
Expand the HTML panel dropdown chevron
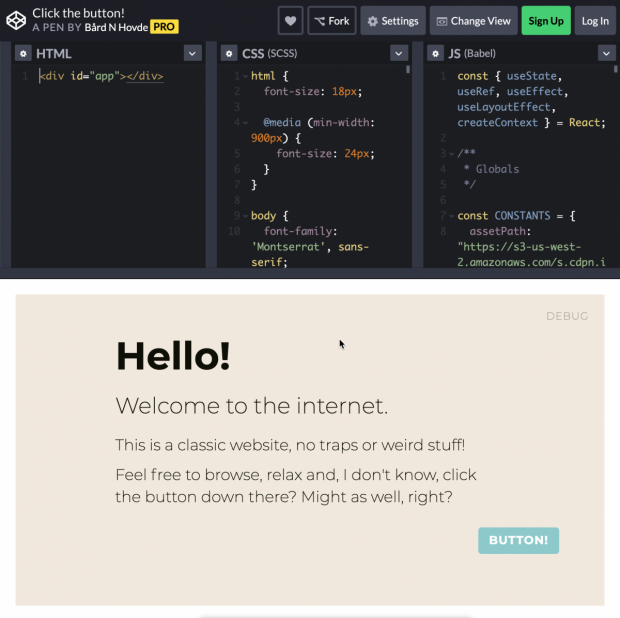pyautogui.click(x=193, y=53)
